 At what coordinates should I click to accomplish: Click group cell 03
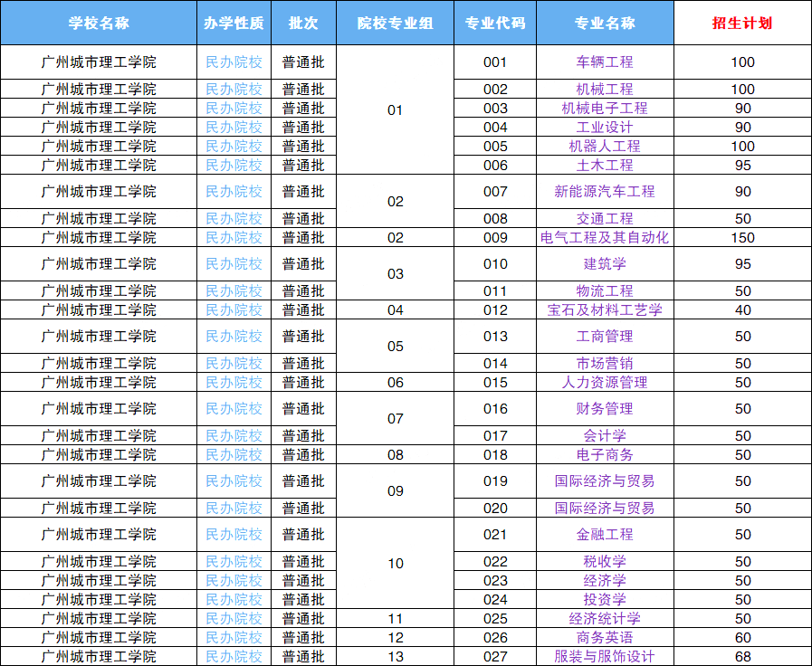395,274
